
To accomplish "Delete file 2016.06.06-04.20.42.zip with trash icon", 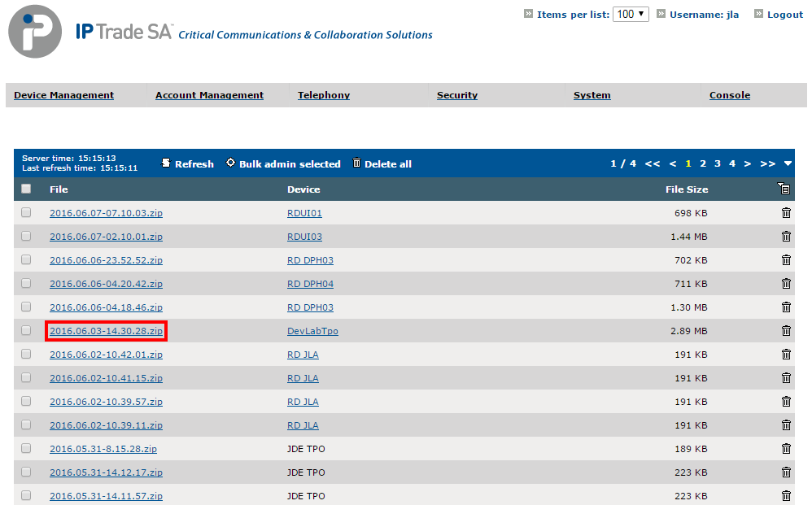I will coord(786,284).
